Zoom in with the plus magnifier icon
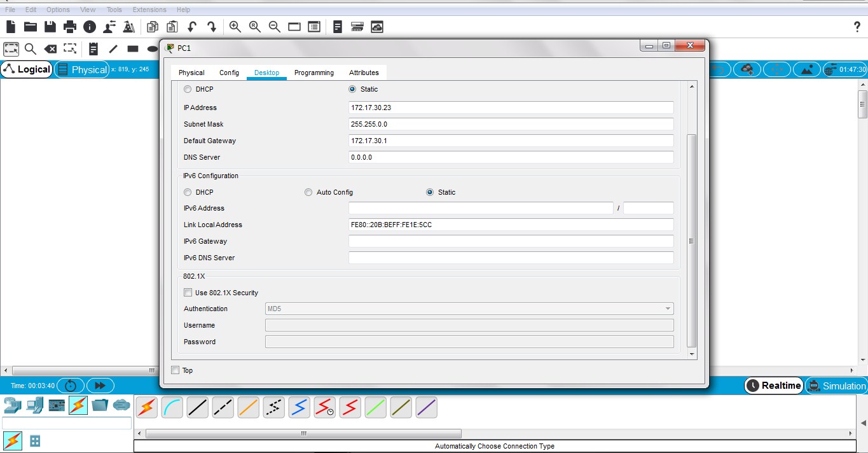 tap(235, 27)
